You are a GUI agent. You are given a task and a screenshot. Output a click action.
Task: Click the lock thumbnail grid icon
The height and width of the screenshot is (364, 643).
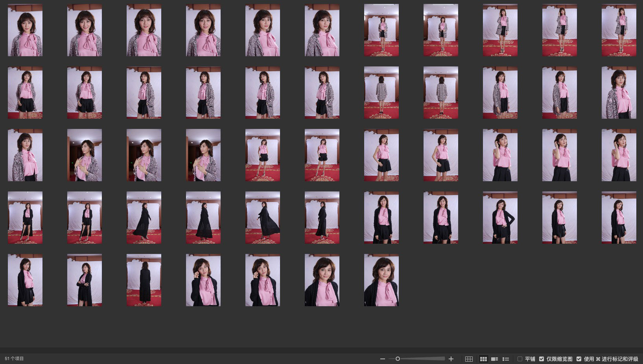pyautogui.click(x=469, y=359)
